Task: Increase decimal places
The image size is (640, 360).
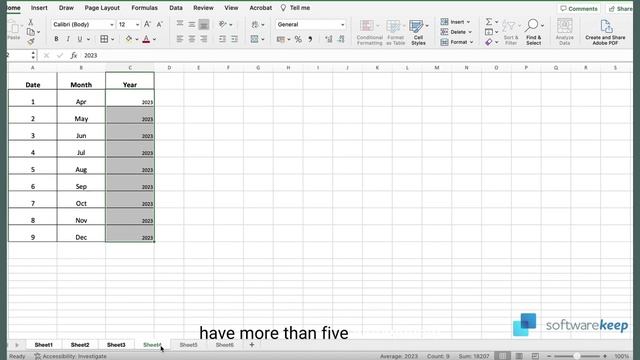Action: (x=329, y=39)
